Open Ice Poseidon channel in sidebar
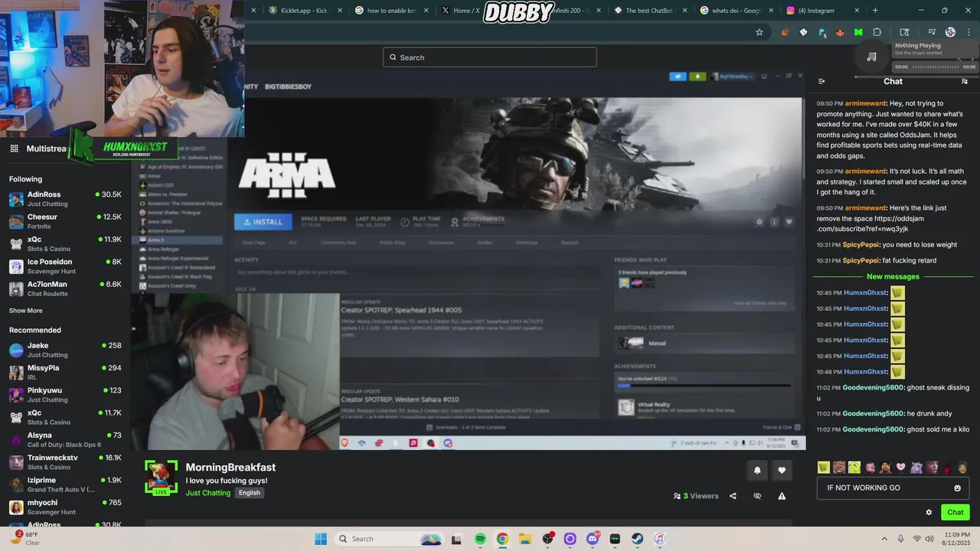The width and height of the screenshot is (980, 551). 65,266
